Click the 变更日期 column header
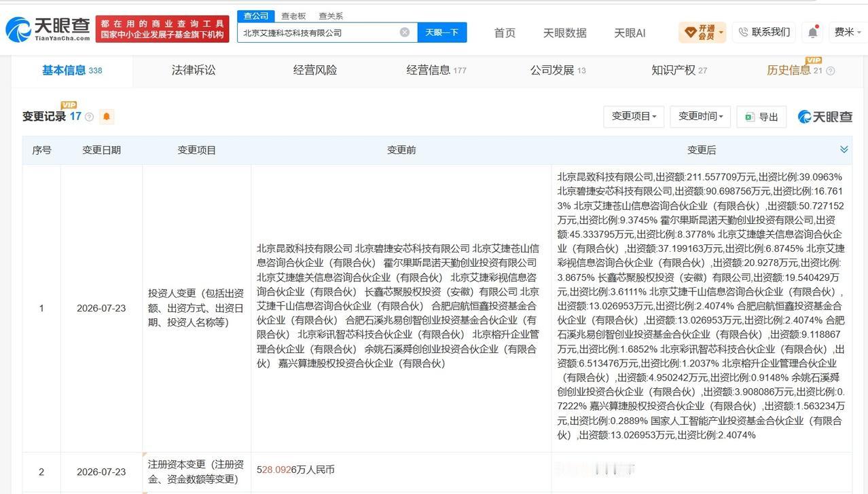Viewport: 868px width, 494px height. [x=102, y=150]
